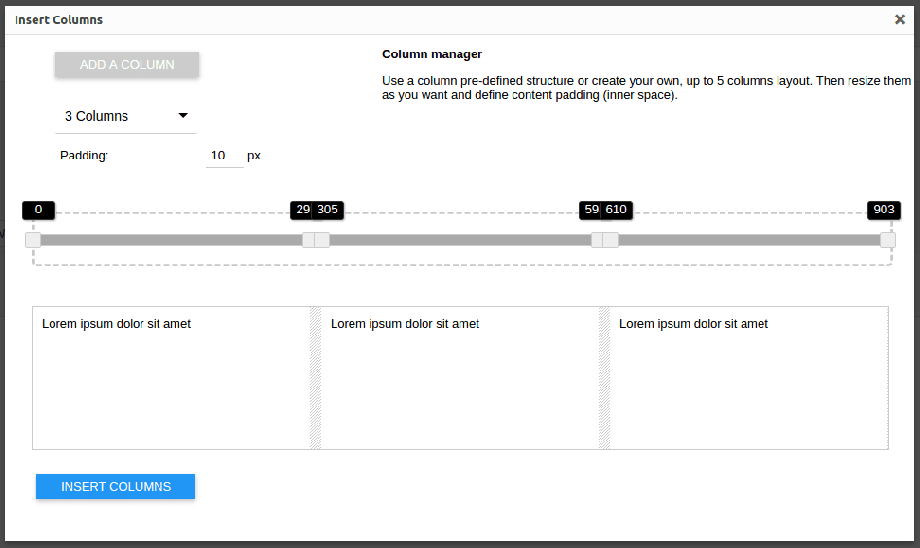The width and height of the screenshot is (920, 548).
Task: Select the slider handle labeled 305
Action: point(322,240)
